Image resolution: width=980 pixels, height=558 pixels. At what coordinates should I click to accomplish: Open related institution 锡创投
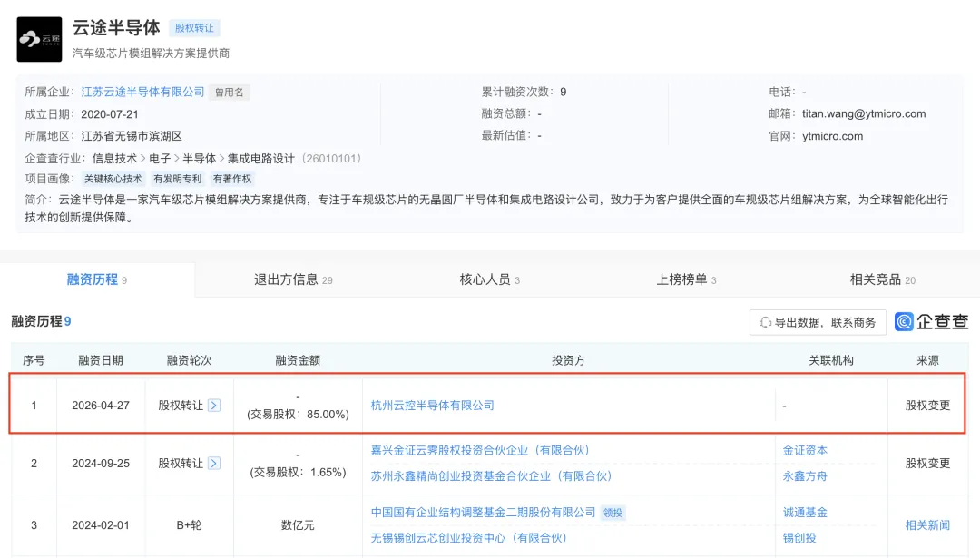click(x=799, y=538)
